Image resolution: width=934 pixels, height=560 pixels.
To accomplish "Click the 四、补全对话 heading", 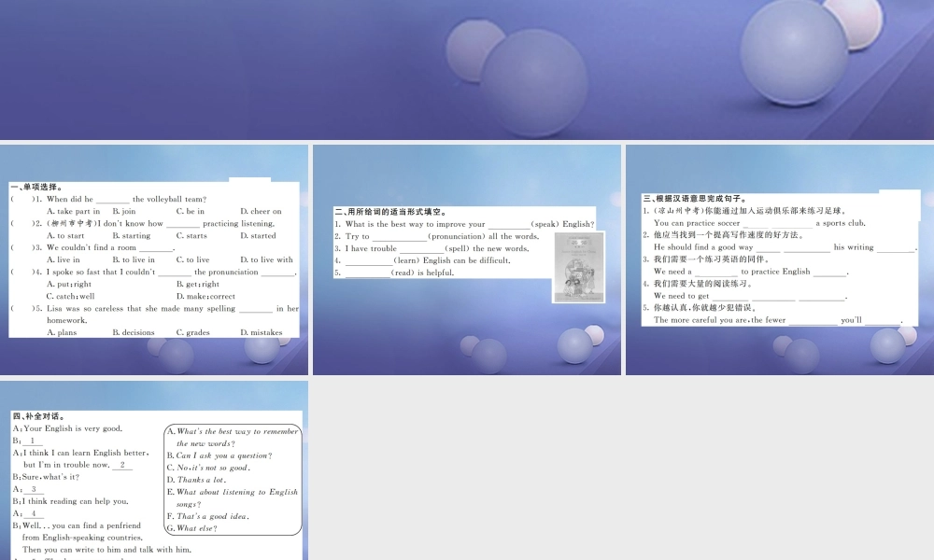I will [x=38, y=416].
